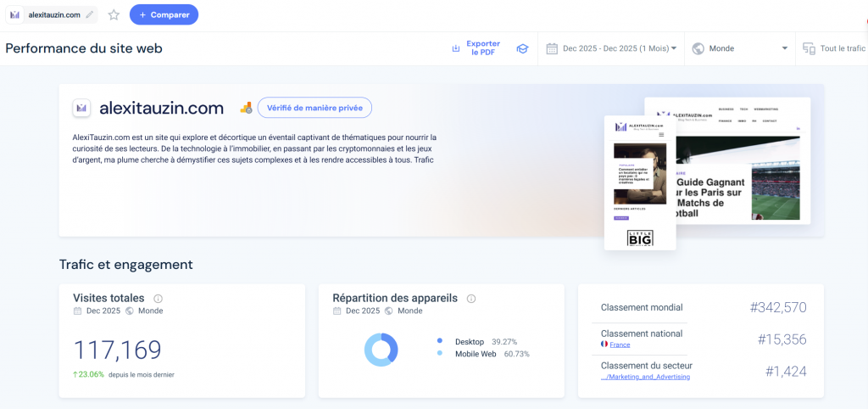Click the Classement mondial label
The height and width of the screenshot is (409, 868).
coord(642,307)
